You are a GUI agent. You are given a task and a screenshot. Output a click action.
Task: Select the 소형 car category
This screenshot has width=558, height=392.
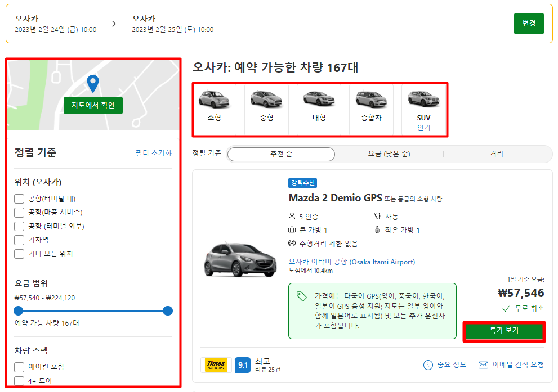214,109
